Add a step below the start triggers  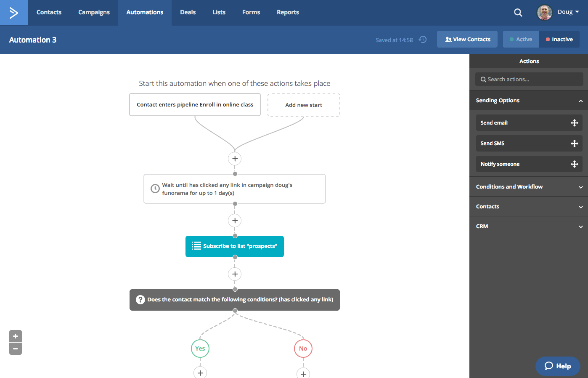click(x=235, y=159)
